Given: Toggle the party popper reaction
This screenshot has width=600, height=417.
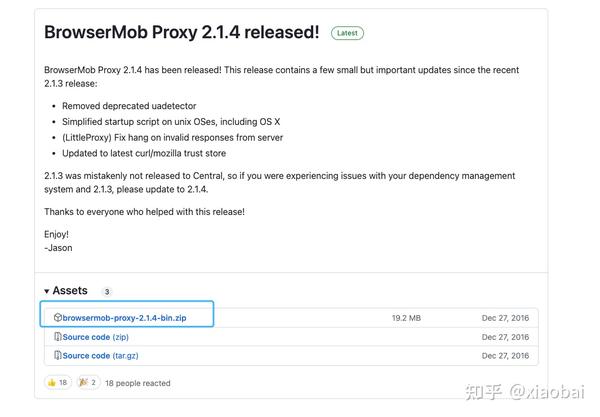Looking at the screenshot, I should (x=88, y=382).
